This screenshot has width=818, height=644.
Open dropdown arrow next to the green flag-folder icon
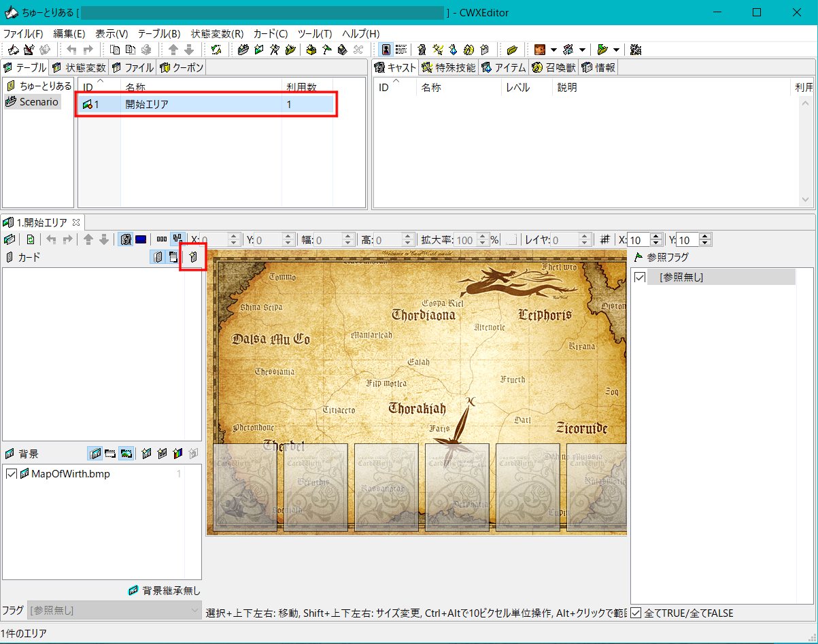click(x=616, y=50)
